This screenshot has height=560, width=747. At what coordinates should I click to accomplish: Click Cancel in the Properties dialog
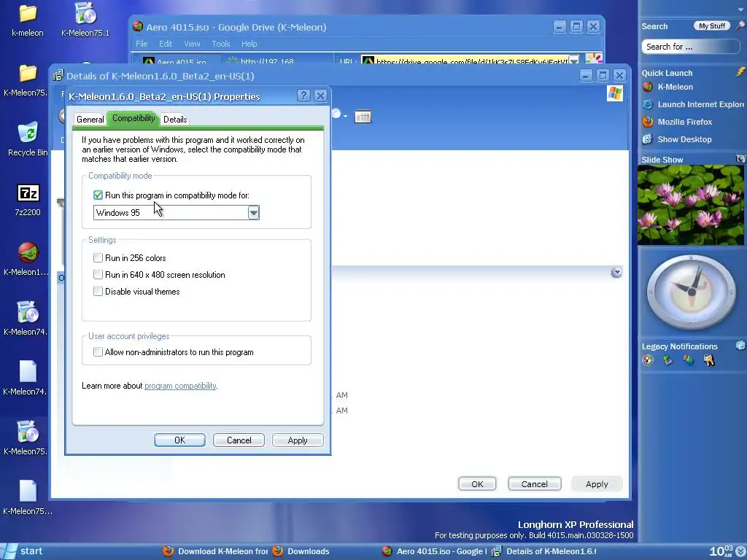239,440
